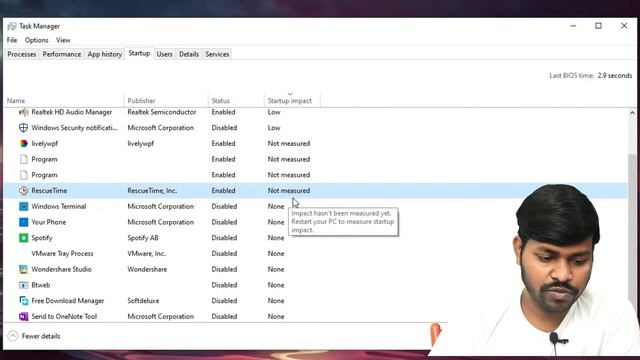The image size is (640, 360).
Task: Open the File menu
Action: [12, 40]
